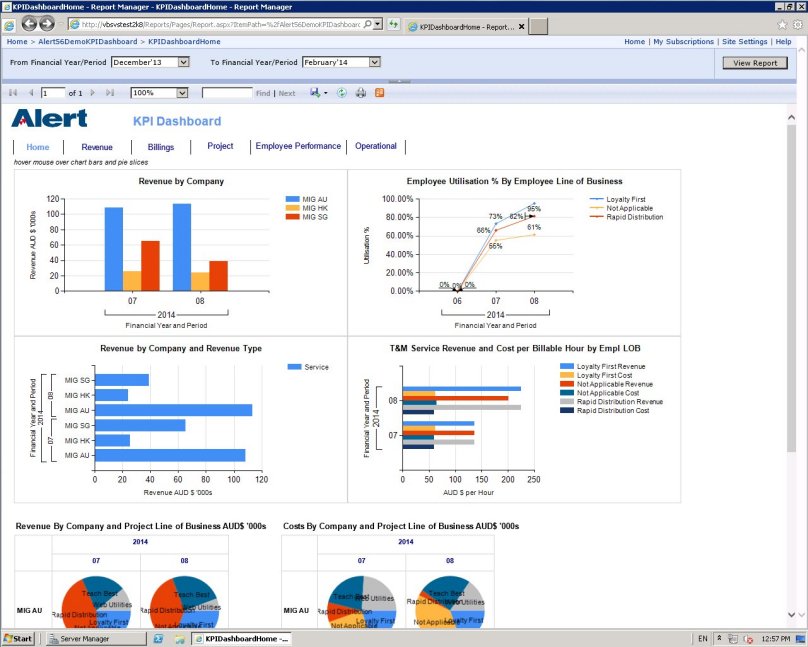Image resolution: width=808 pixels, height=647 pixels.
Task: Click the KPIDashboardHome taskbar window button
Action: [241, 639]
